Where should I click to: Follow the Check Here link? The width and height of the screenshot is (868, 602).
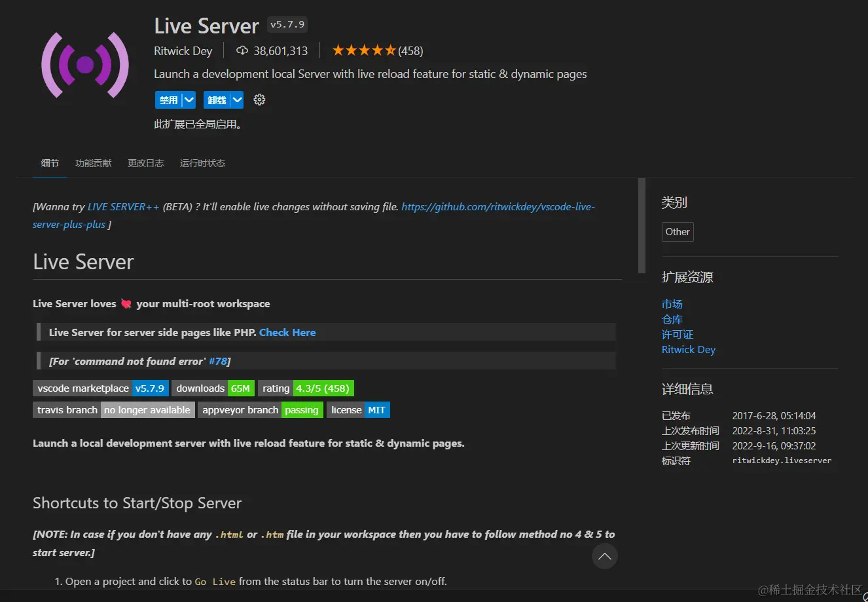click(287, 333)
